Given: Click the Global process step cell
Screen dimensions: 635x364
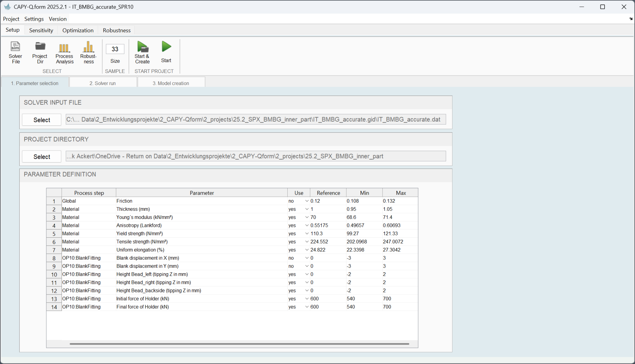Looking at the screenshot, I should click(x=89, y=201).
